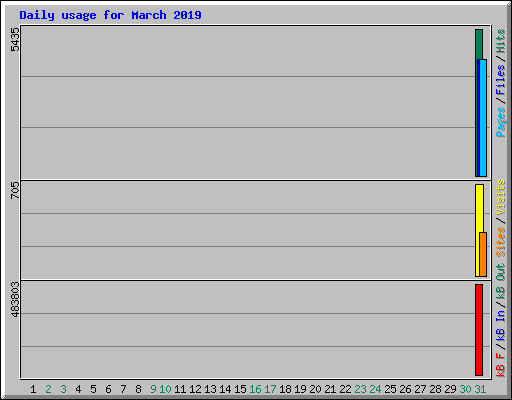
Task: Click day 6 on the x-axis
Action: pyautogui.click(x=108, y=389)
